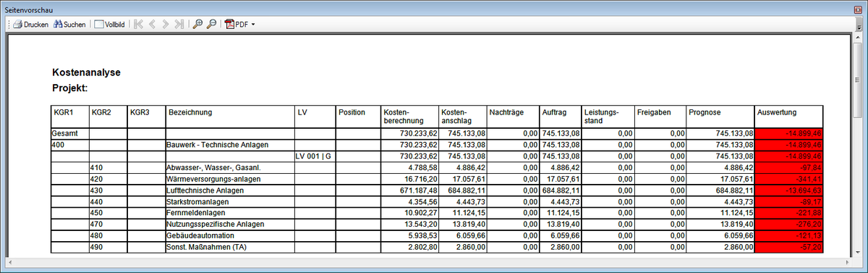Click the Fernmeldenlagen row
The height and width of the screenshot is (273, 868).
click(x=437, y=213)
